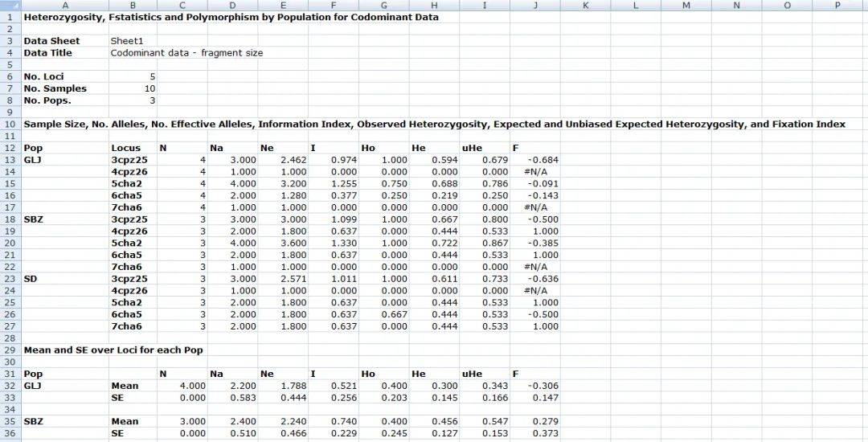Click the Sheet1 data sheet cell

[x=128, y=41]
